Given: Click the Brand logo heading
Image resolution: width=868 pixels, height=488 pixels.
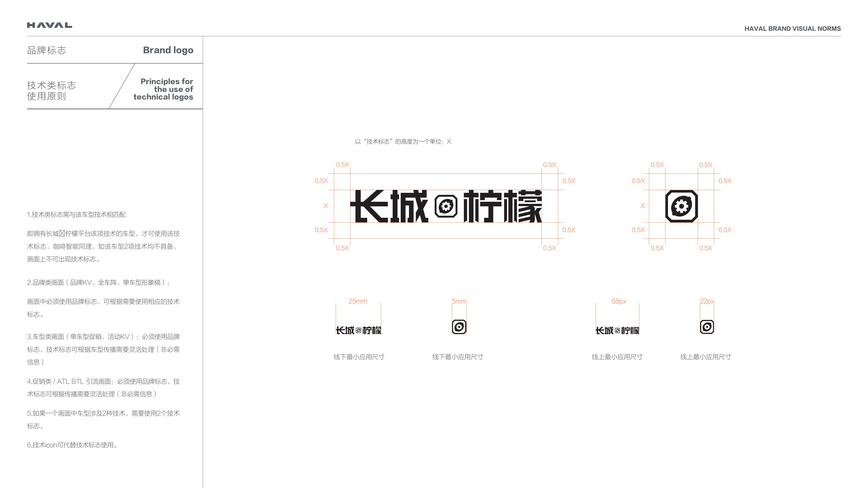Looking at the screenshot, I should tap(168, 50).
